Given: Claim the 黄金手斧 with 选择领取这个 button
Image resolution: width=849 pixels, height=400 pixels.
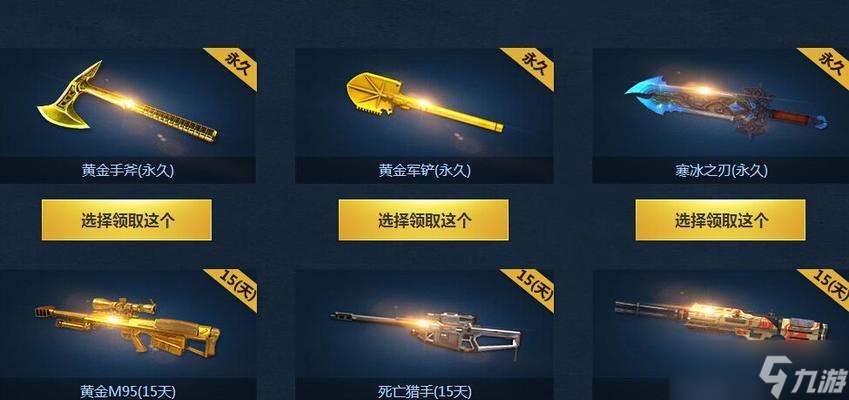Looking at the screenshot, I should [x=127, y=220].
